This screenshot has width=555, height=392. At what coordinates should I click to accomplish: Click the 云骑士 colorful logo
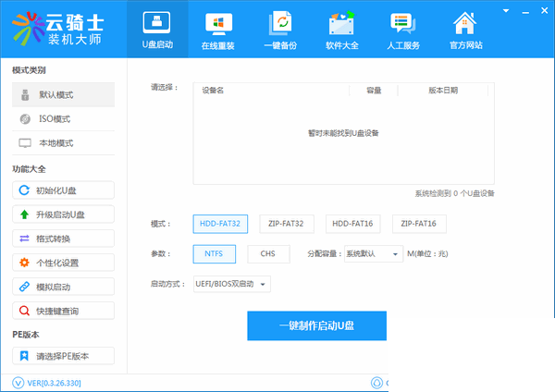coord(29,29)
